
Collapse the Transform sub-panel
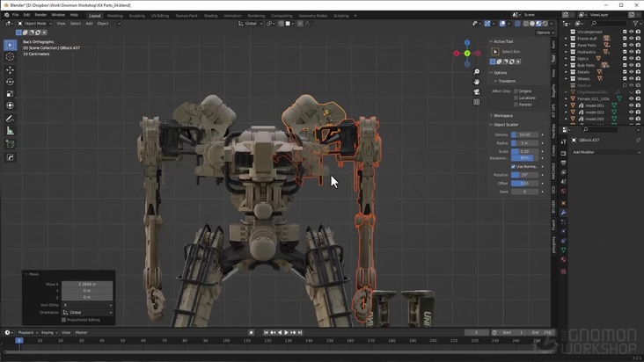[x=495, y=81]
